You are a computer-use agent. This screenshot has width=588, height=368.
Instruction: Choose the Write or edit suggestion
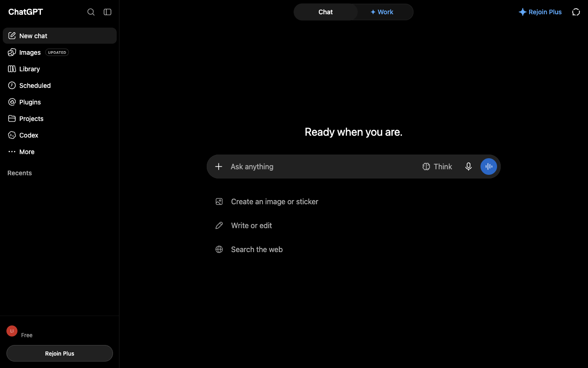coord(251,225)
